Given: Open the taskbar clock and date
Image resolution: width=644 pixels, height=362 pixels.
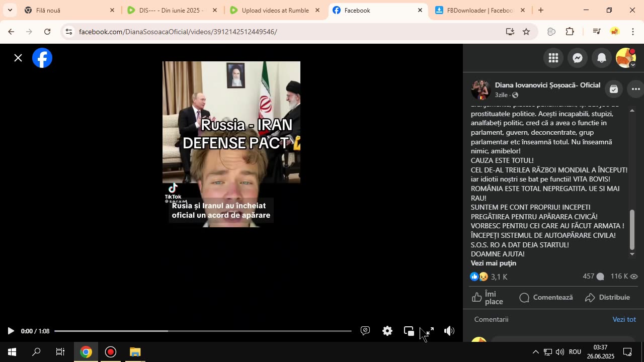Looking at the screenshot, I should (x=600, y=352).
